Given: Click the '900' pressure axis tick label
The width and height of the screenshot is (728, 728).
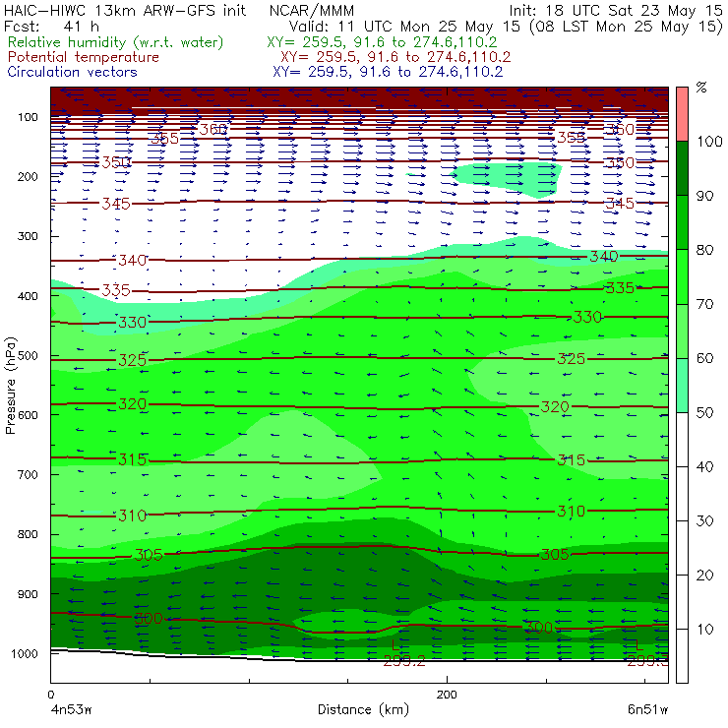Looking at the screenshot, I should [x=28, y=594].
